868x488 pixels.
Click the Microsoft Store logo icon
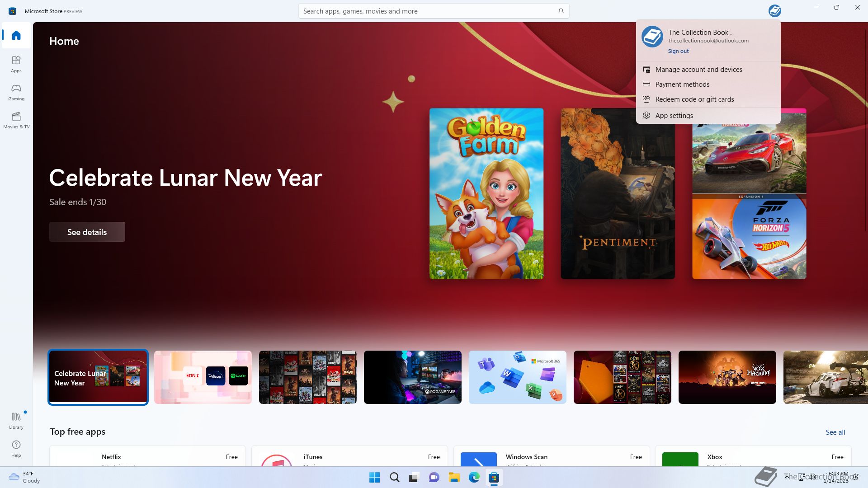pyautogui.click(x=12, y=11)
